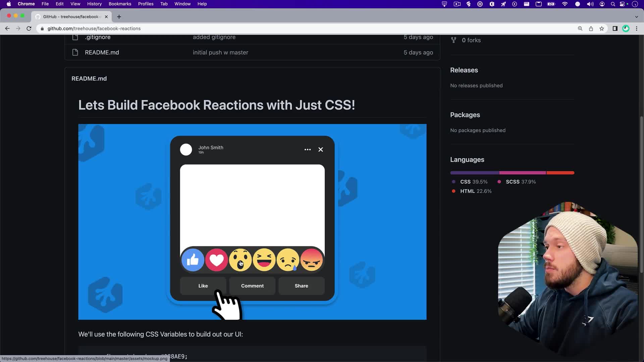Click the back navigation arrow
Image resolution: width=644 pixels, height=362 pixels.
pyautogui.click(x=7, y=28)
